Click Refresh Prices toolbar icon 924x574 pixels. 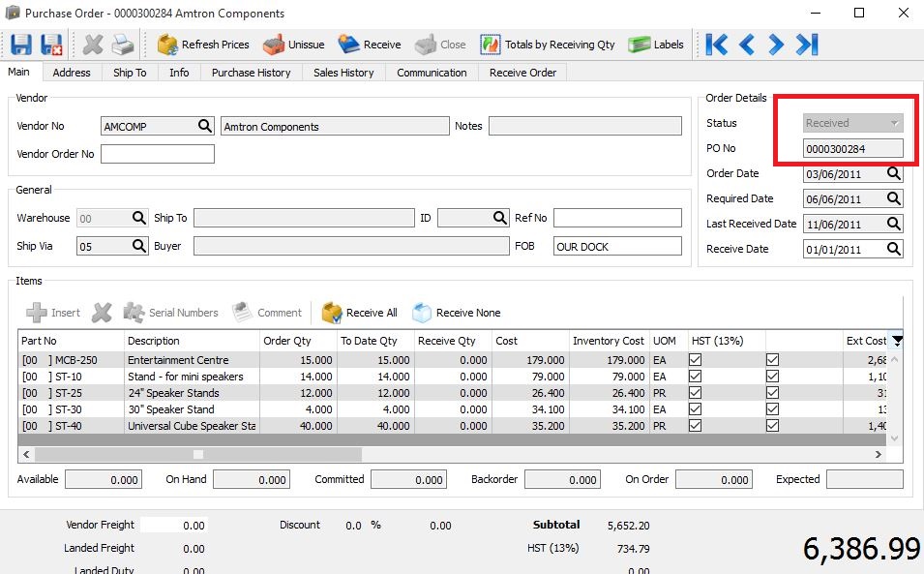[167, 45]
